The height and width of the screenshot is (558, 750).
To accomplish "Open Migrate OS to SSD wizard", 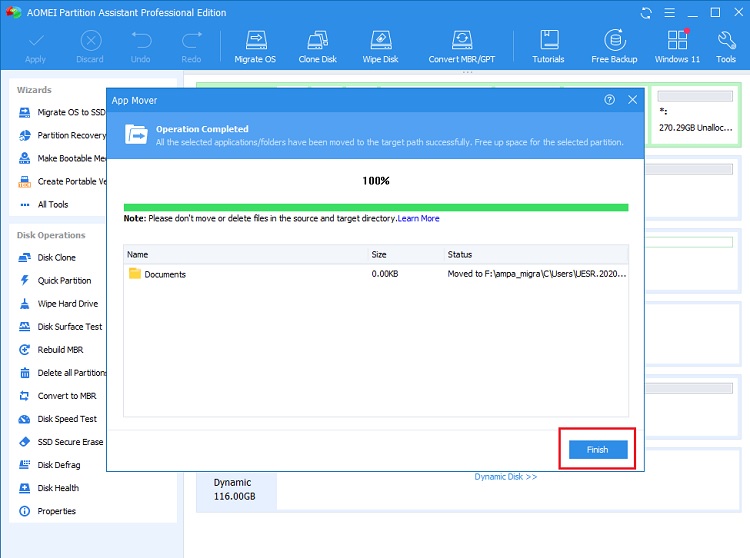I will click(x=62, y=112).
